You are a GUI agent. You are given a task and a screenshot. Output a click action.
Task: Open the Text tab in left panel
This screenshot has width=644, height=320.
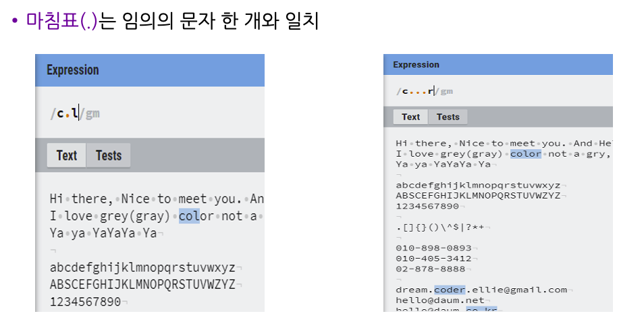click(x=67, y=155)
